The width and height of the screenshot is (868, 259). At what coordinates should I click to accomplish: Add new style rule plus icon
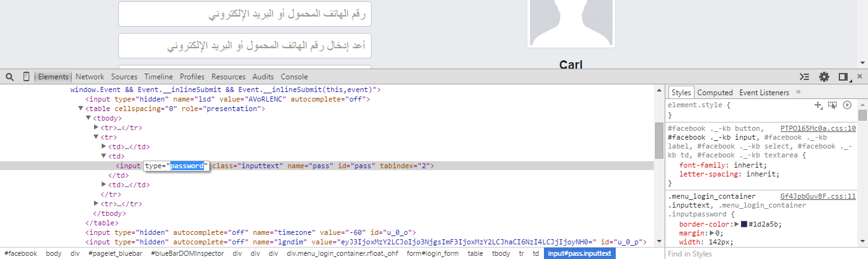(x=818, y=105)
